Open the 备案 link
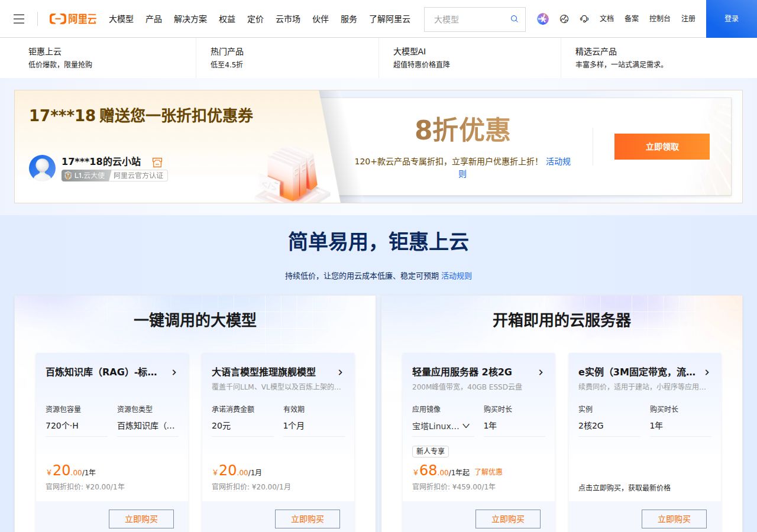Image resolution: width=757 pixels, height=532 pixels. point(632,19)
